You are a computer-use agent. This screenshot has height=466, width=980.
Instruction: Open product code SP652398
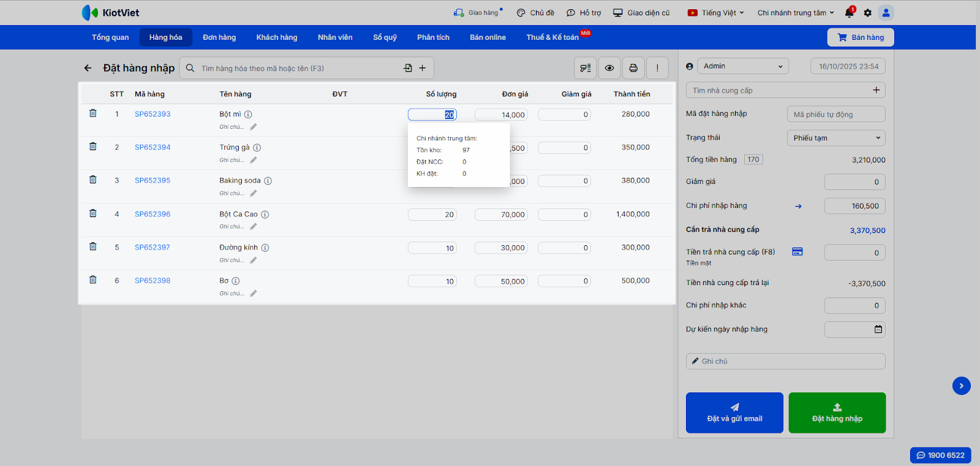(x=153, y=281)
